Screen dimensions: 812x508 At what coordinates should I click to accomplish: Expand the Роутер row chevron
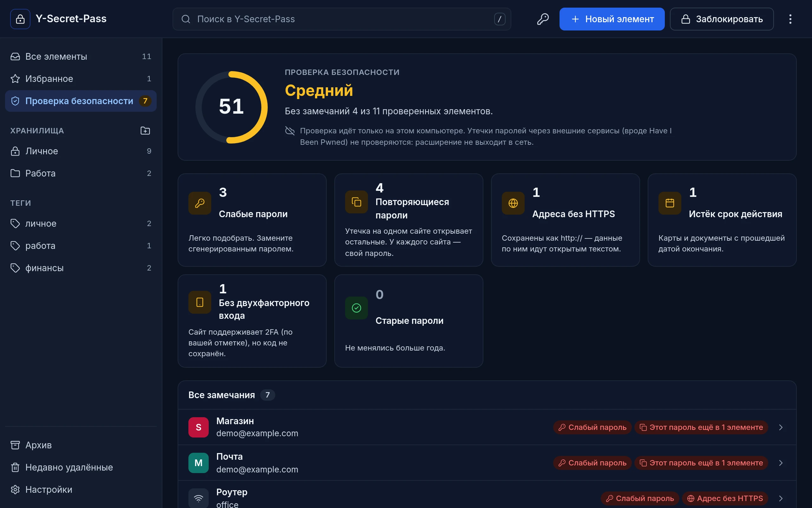(781, 498)
